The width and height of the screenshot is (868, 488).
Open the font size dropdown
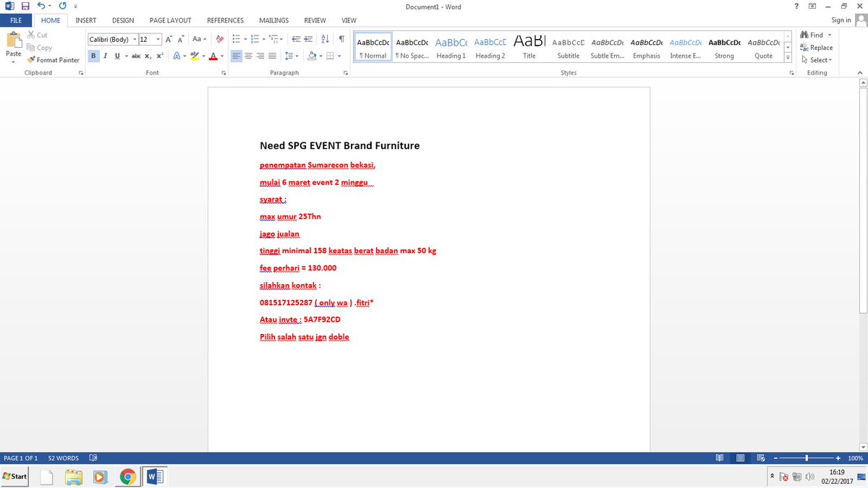click(157, 39)
